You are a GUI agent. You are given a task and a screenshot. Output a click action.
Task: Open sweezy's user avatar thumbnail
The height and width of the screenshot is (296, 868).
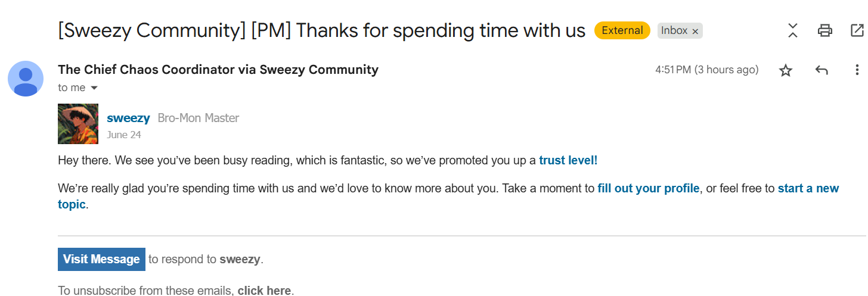coord(78,124)
